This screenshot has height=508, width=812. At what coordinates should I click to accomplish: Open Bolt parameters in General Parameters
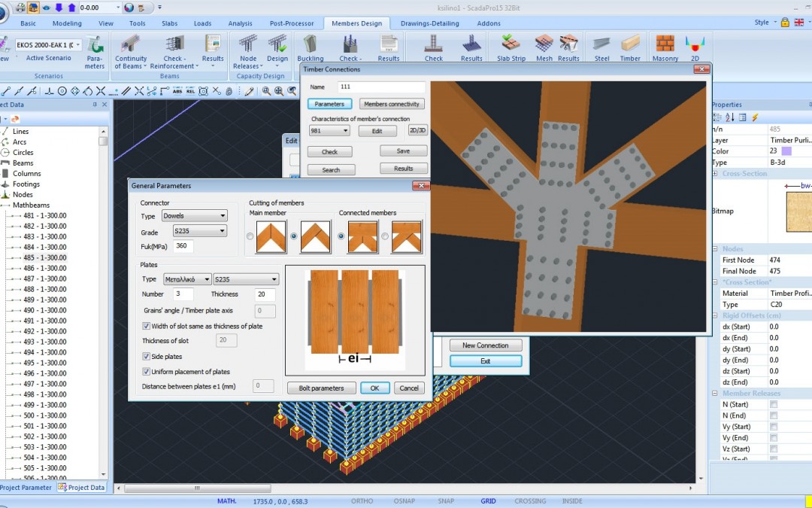pos(321,388)
